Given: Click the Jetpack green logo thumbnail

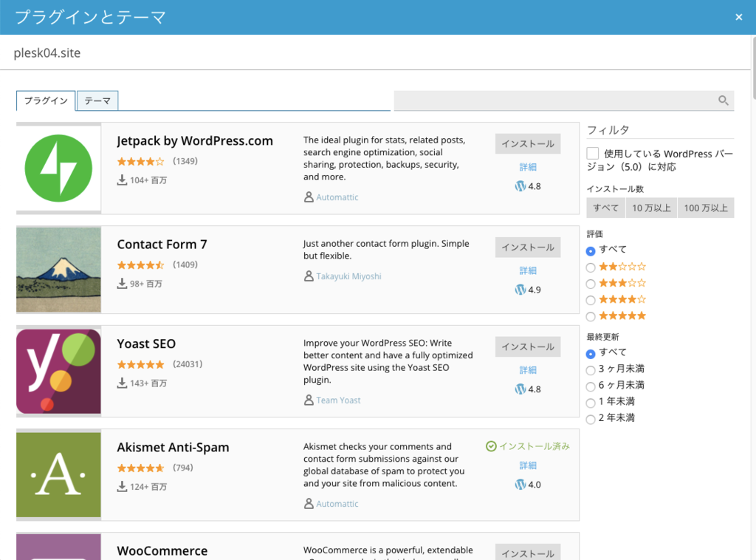Looking at the screenshot, I should [x=58, y=168].
